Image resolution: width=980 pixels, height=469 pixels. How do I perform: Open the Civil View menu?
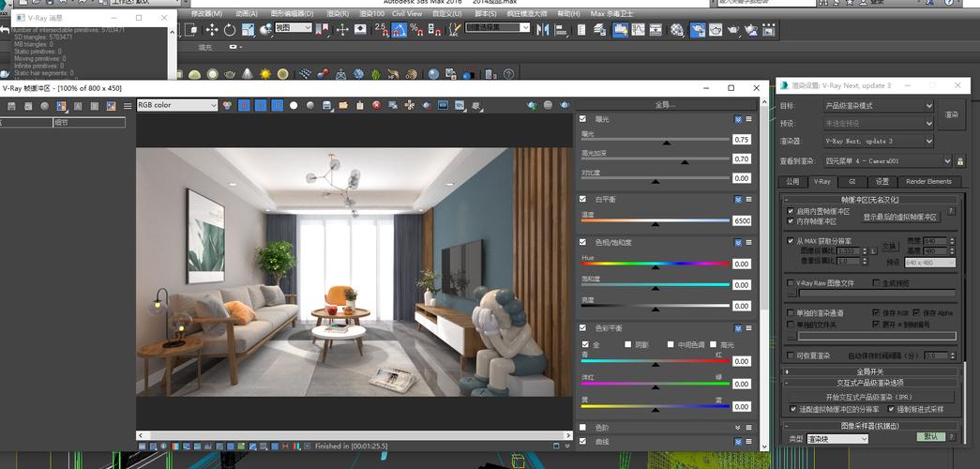(407, 13)
